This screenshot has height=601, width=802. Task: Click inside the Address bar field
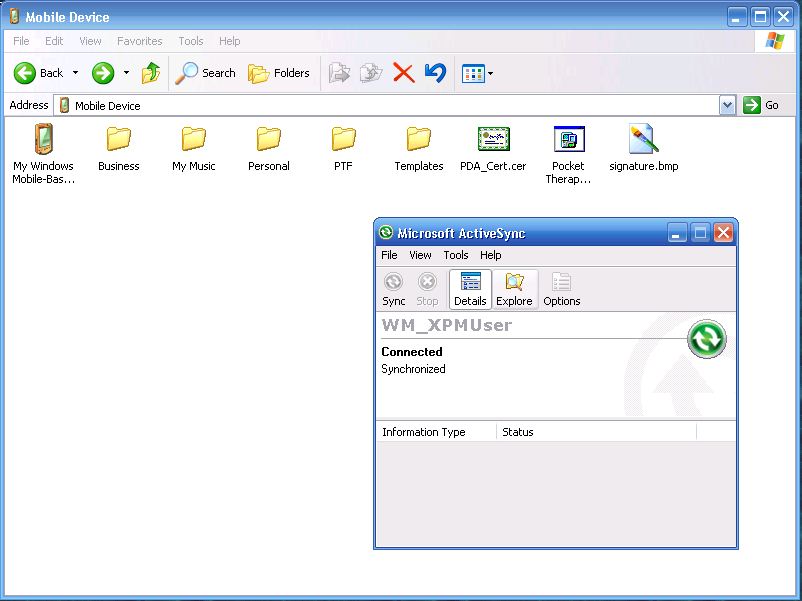[x=300, y=104]
